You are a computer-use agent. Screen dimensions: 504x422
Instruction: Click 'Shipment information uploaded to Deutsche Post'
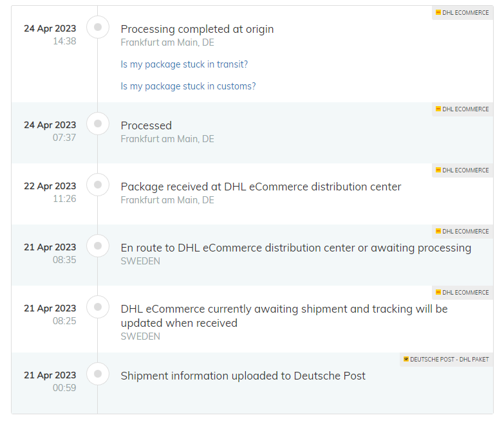click(243, 376)
